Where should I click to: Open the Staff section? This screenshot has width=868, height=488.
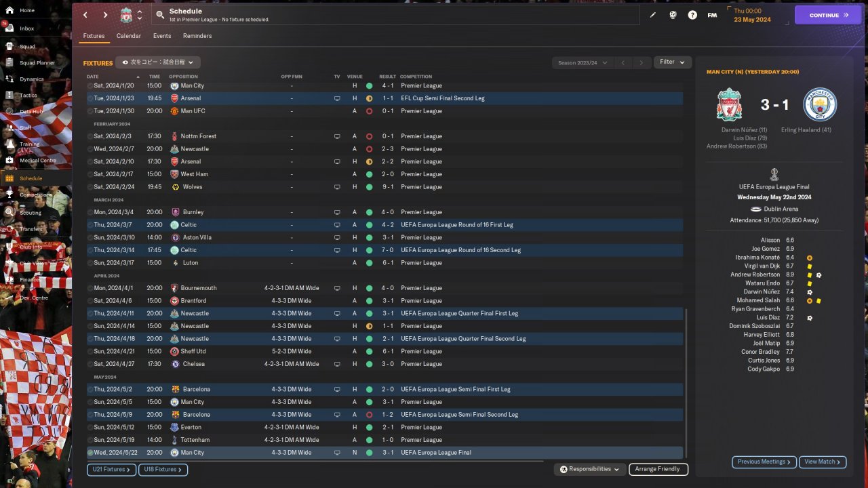(26, 128)
